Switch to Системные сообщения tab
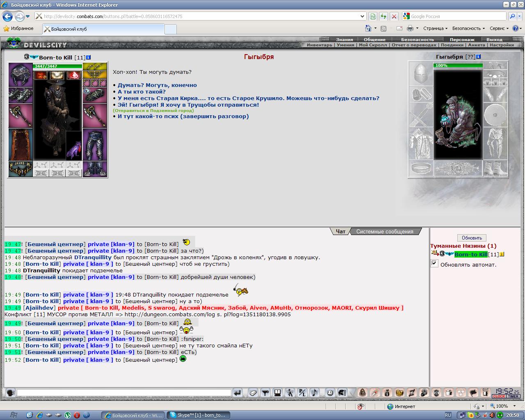Viewport: 525px width, 420px height. 385,231
